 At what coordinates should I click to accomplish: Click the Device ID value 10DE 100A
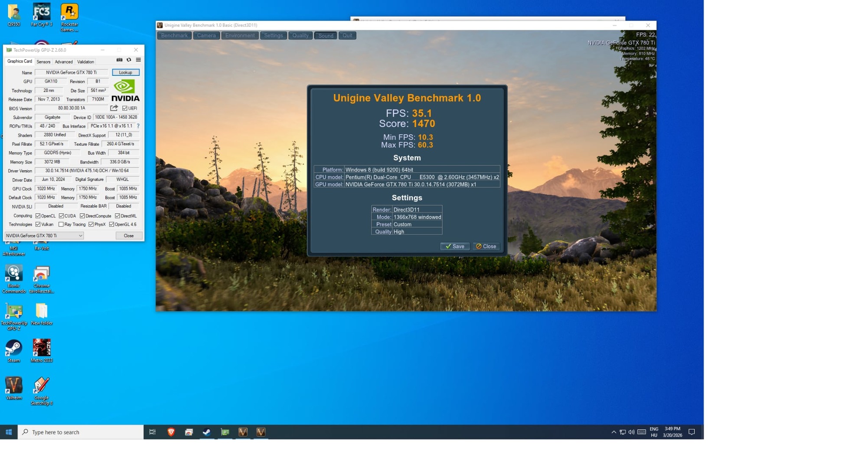click(116, 117)
